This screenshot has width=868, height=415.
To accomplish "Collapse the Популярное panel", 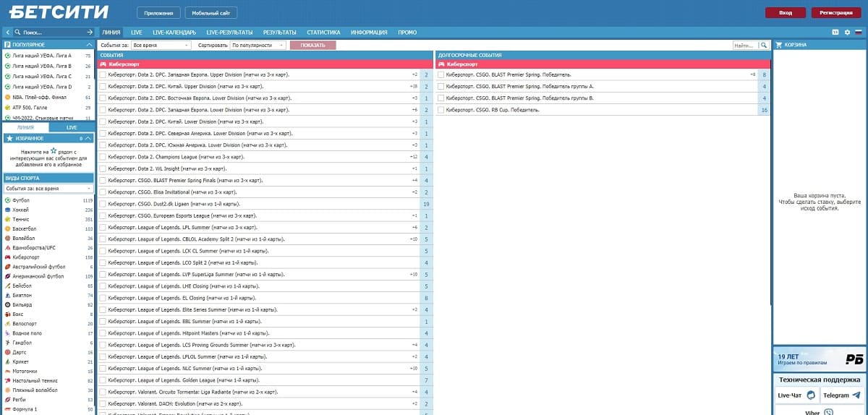I will 89,45.
